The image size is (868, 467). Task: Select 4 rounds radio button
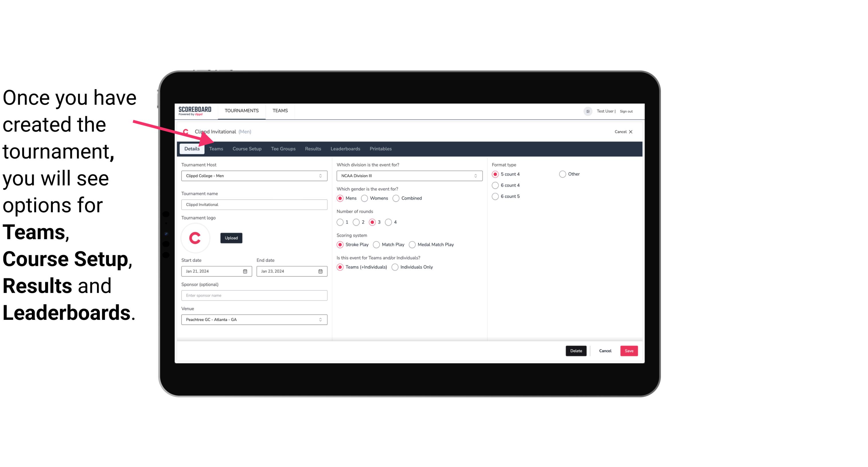(x=389, y=223)
